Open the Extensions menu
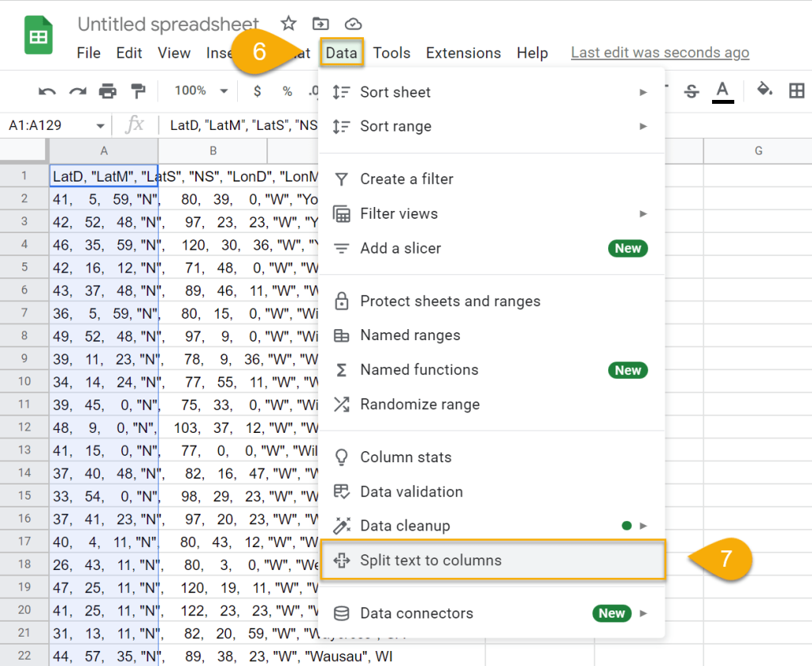 463,53
